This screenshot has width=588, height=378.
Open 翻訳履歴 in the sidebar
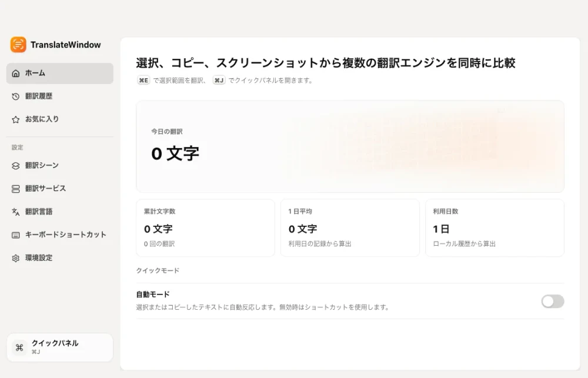point(59,96)
